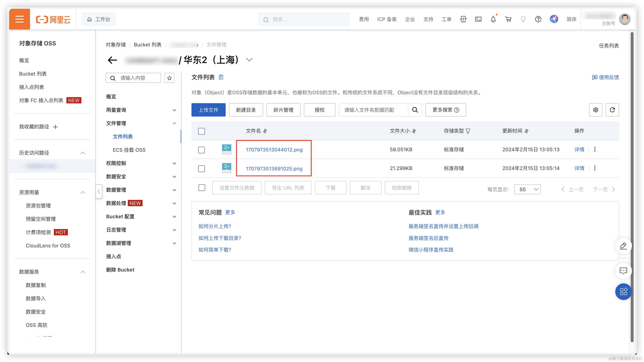The width and height of the screenshot is (644, 362).
Task: Open the notification bell
Action: click(493, 19)
